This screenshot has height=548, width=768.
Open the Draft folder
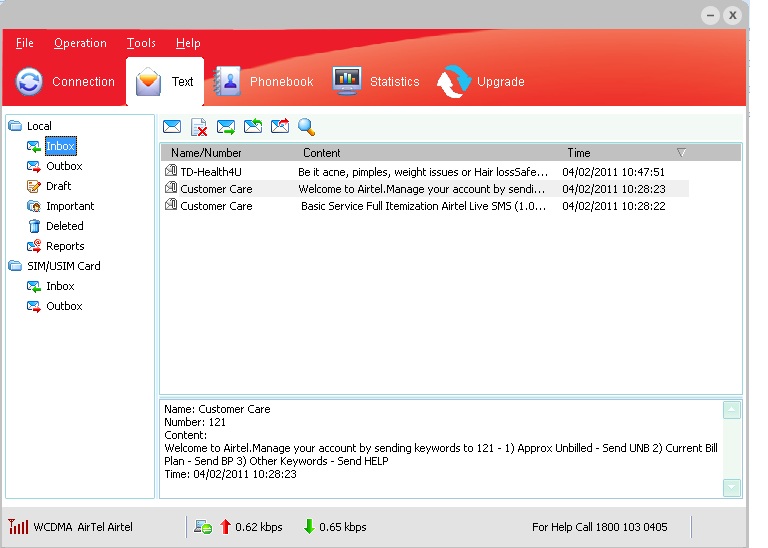(58, 186)
